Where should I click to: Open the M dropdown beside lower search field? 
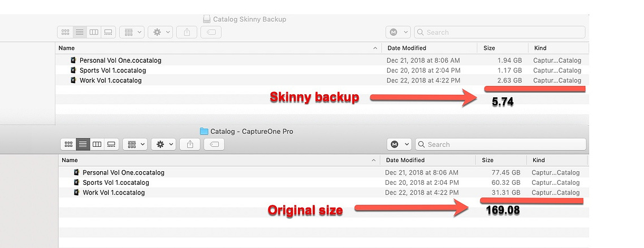(x=399, y=144)
